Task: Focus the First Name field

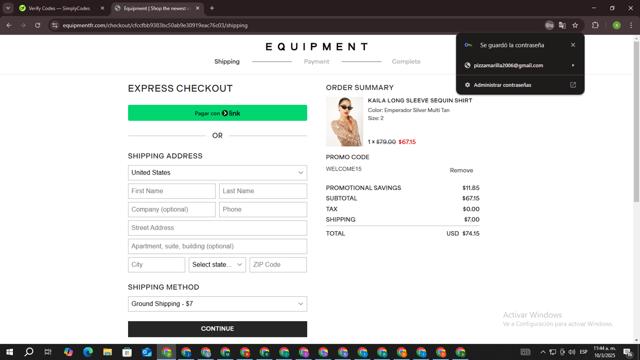Action: tap(172, 191)
